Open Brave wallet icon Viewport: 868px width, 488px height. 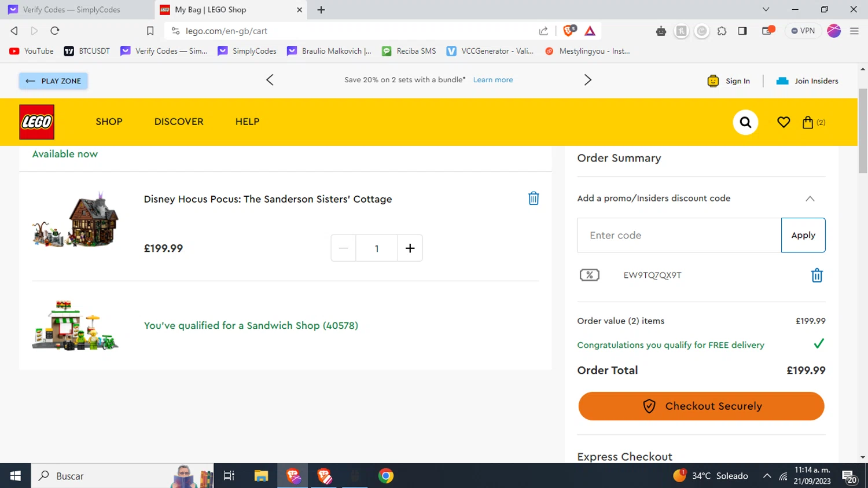[768, 31]
